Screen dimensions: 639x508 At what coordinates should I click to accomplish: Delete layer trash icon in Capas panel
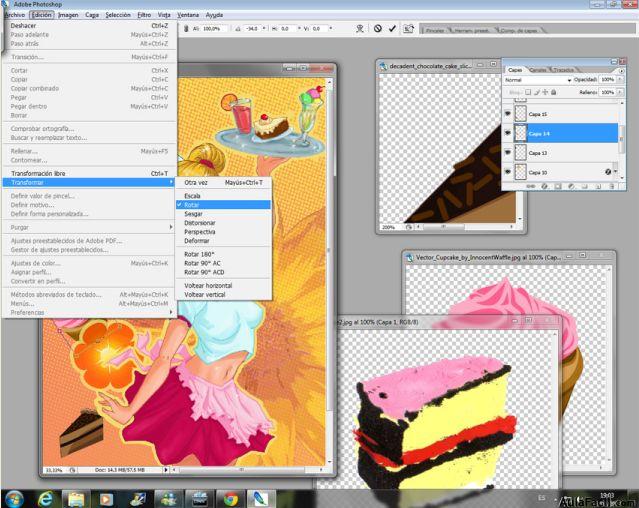point(612,186)
